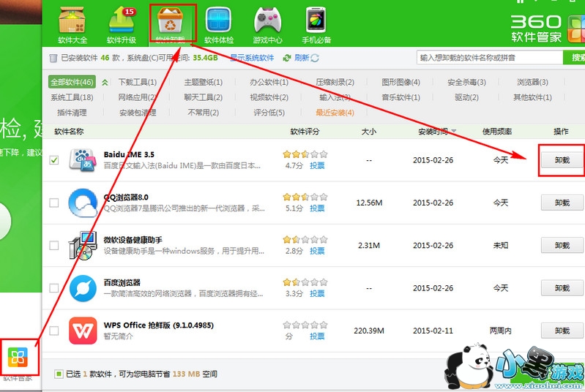Select the 浏览器(3) category
The width and height of the screenshot is (585, 392).
532,82
